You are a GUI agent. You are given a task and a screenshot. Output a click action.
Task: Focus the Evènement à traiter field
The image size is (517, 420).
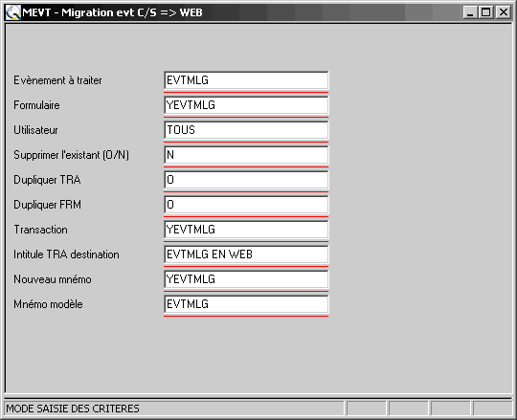(x=246, y=80)
